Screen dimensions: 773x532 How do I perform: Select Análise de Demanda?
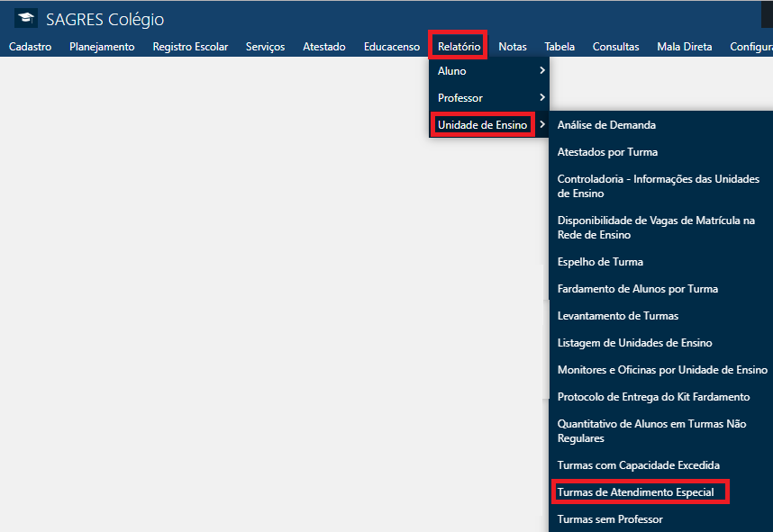coord(623,126)
